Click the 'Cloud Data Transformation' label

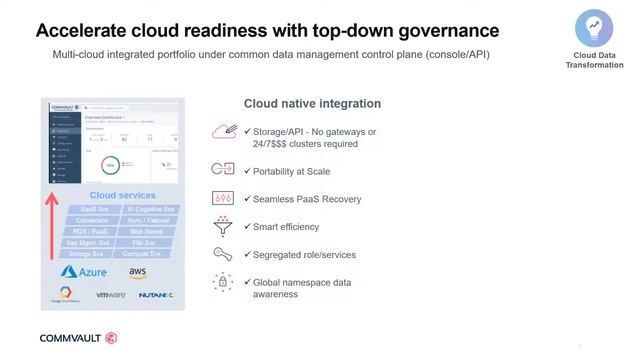(594, 60)
